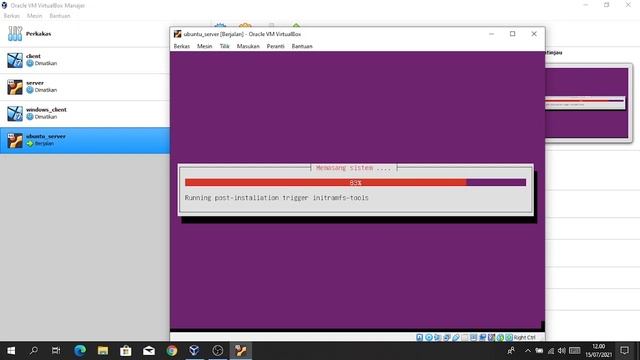Screen dimensions: 640x360
Task: Open the network status tray icon
Action: click(x=551, y=351)
